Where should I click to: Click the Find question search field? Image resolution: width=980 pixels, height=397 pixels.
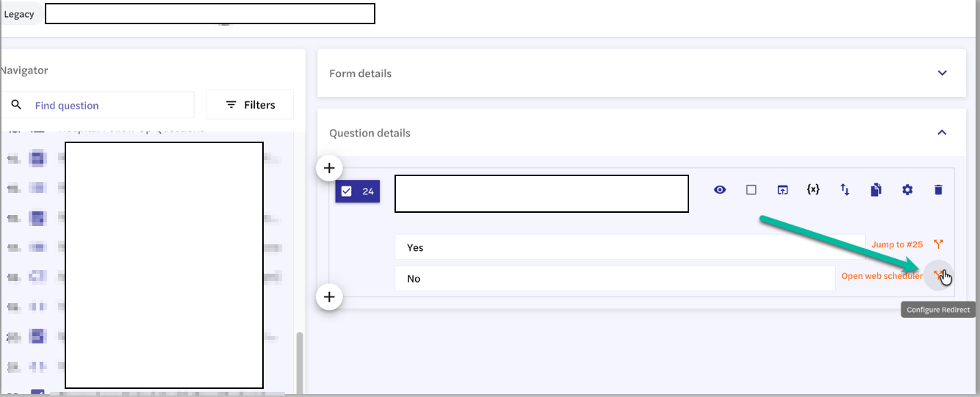point(98,105)
